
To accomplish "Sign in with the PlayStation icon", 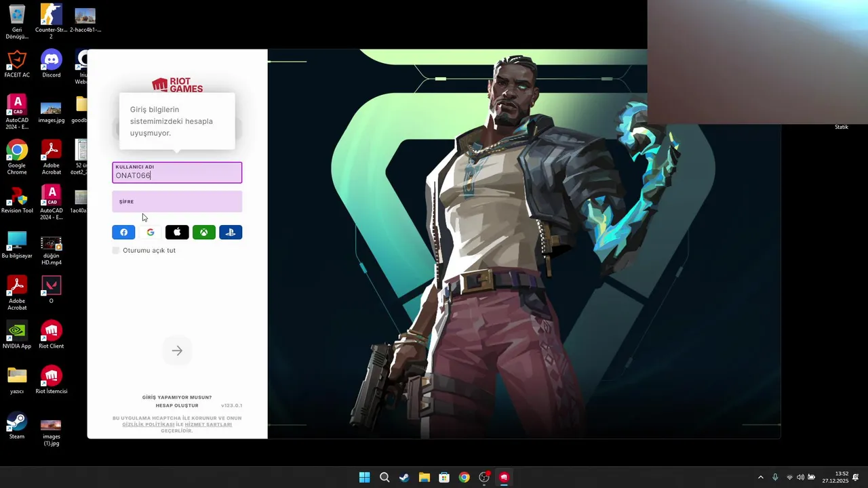I will click(x=231, y=232).
